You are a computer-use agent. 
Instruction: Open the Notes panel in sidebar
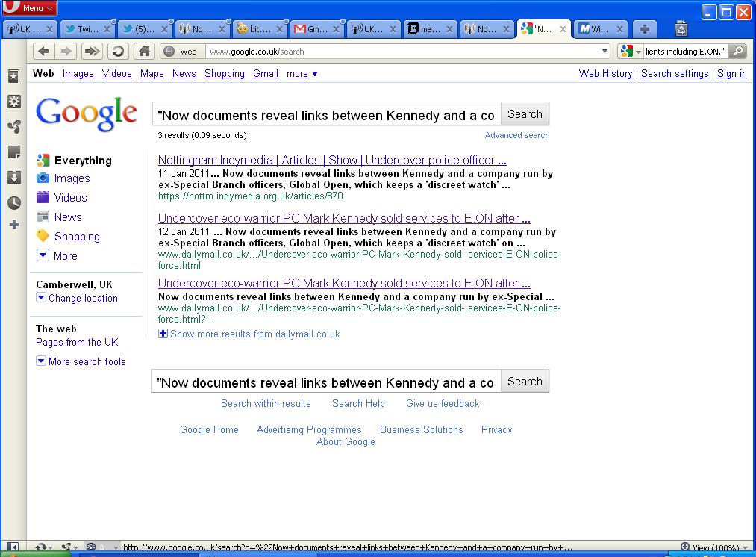pos(13,152)
